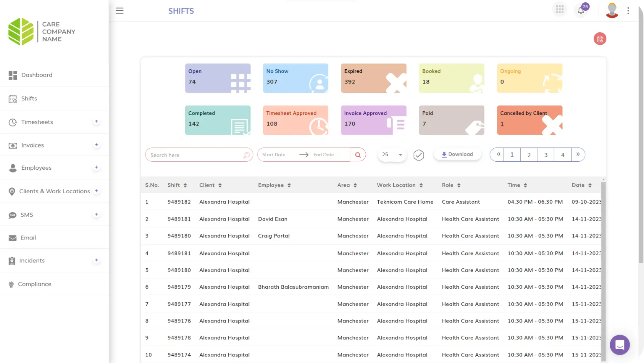The image size is (644, 363).
Task: Toggle the circular checkmark select button
Action: click(x=419, y=155)
